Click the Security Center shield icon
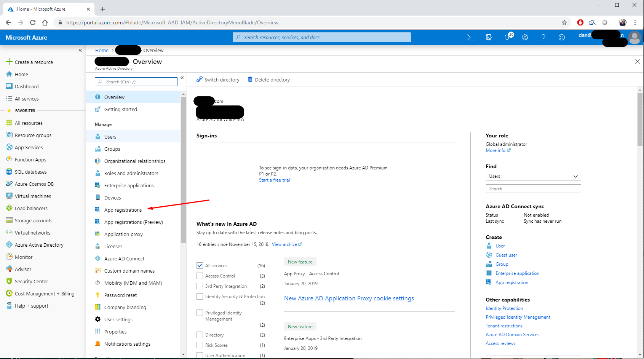The width and height of the screenshot is (644, 359). click(x=9, y=281)
